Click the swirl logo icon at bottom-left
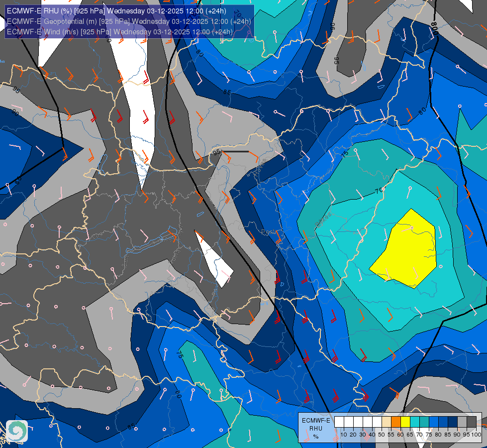This screenshot has width=487, height=448. pyautogui.click(x=17, y=431)
